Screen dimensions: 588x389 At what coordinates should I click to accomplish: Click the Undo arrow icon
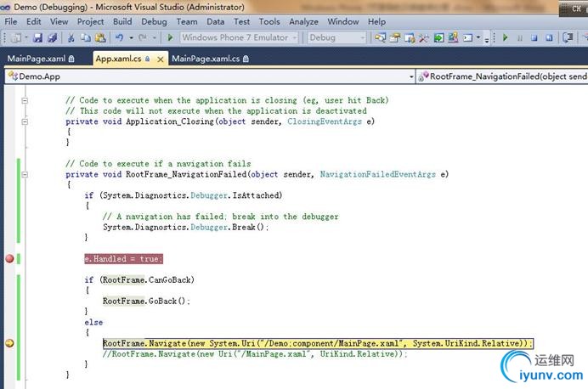[x=119, y=37]
